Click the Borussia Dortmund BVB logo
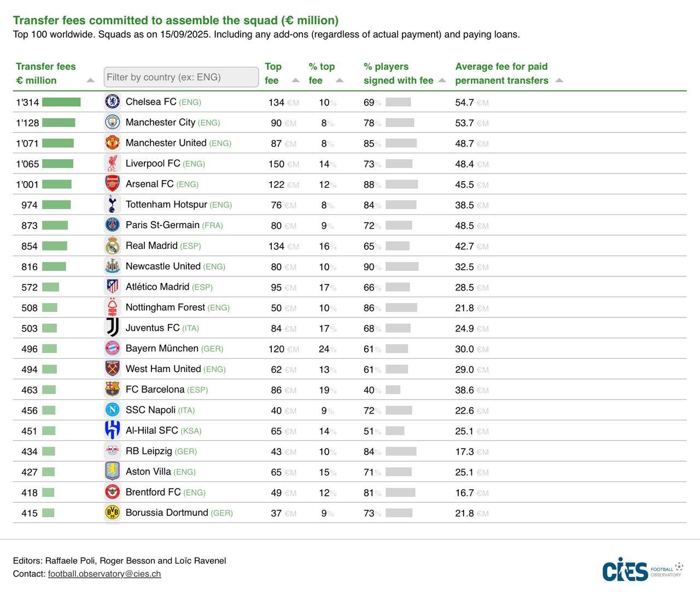 pos(112,512)
